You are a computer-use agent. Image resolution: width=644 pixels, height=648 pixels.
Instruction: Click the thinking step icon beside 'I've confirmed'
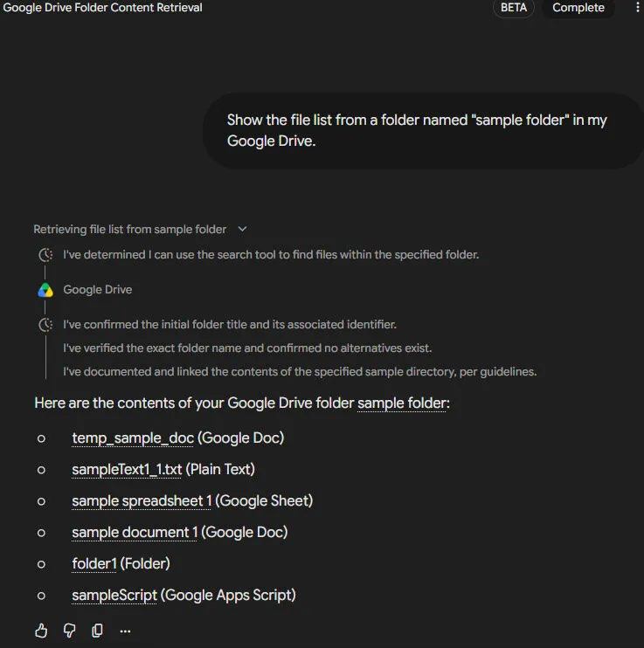[45, 324]
